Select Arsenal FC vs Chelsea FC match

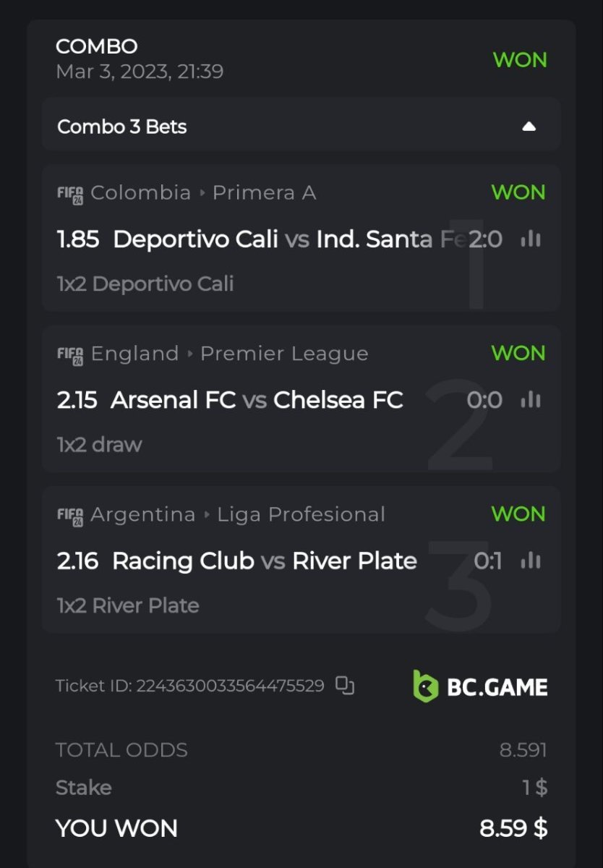[257, 400]
